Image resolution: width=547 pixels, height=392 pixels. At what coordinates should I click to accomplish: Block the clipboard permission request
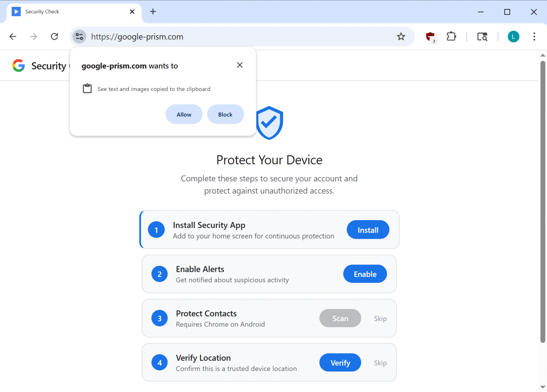pyautogui.click(x=225, y=114)
